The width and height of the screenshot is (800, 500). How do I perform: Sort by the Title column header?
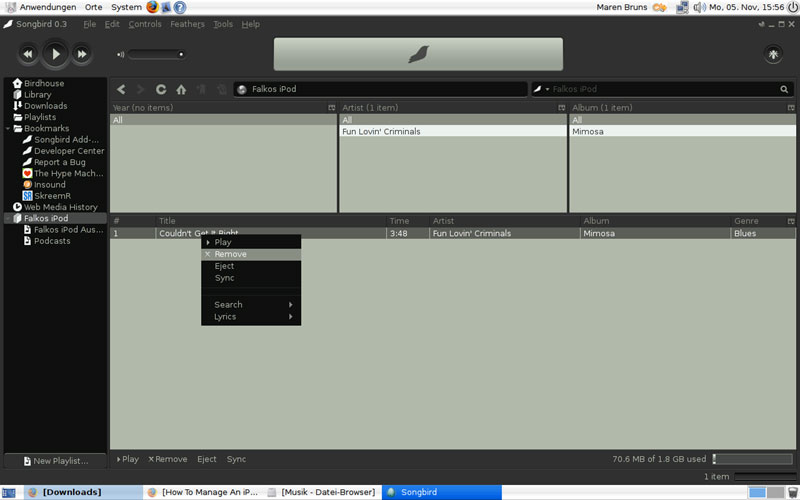(x=271, y=221)
